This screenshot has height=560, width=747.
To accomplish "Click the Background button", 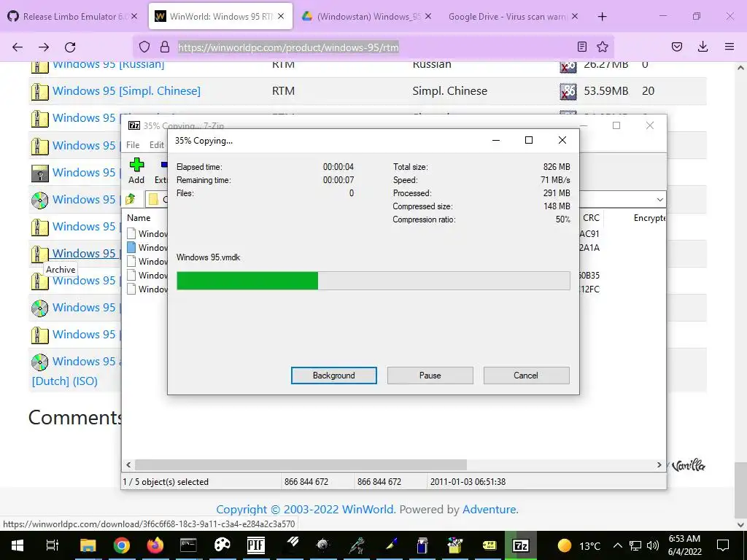I will [334, 376].
